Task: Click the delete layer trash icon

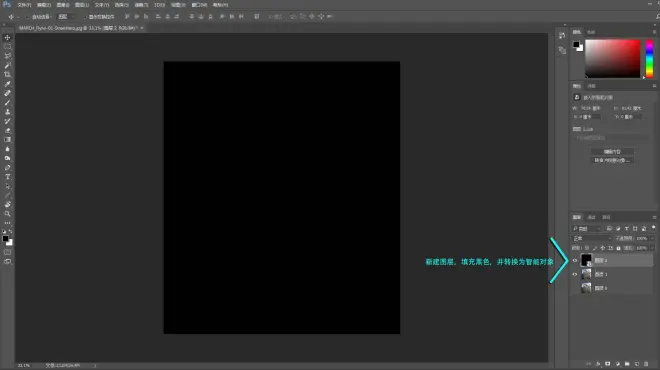Action: [646, 364]
